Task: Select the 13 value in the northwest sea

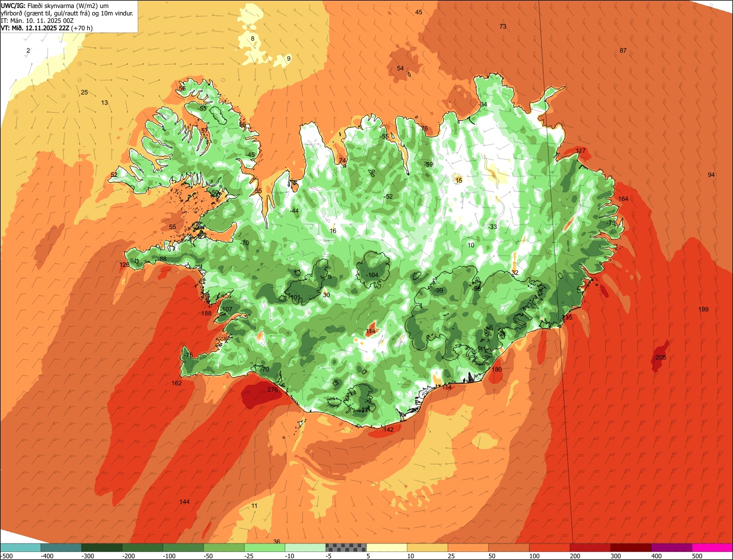Action: click(x=104, y=102)
